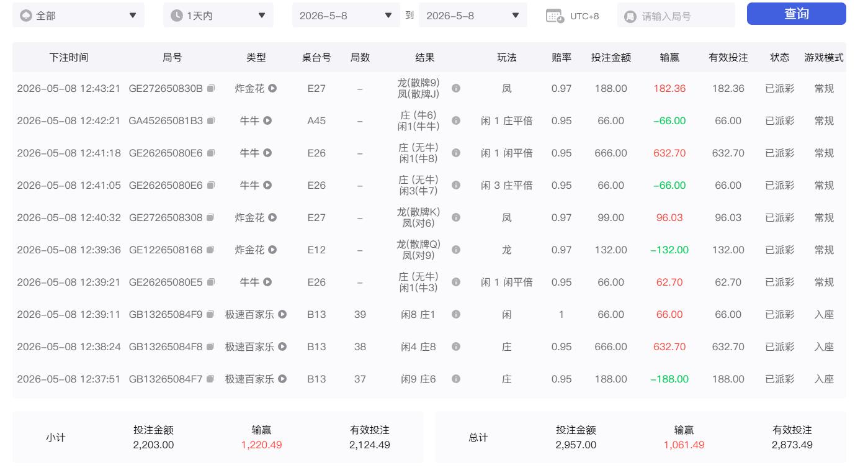Show result info for 龙(散牌Q) 凤(对9)
Image resolution: width=868 pixels, height=475 pixels.
click(x=456, y=250)
